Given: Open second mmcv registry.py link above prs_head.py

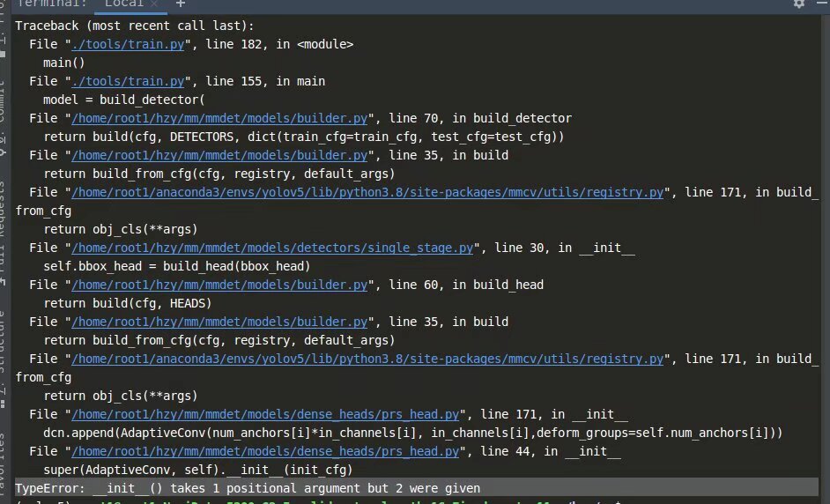Looking at the screenshot, I should 367,359.
